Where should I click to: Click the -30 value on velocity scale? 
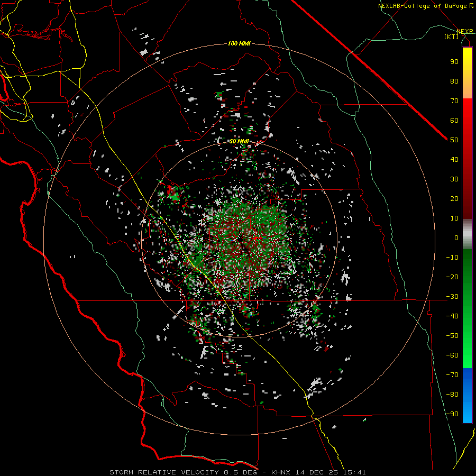coord(452,297)
